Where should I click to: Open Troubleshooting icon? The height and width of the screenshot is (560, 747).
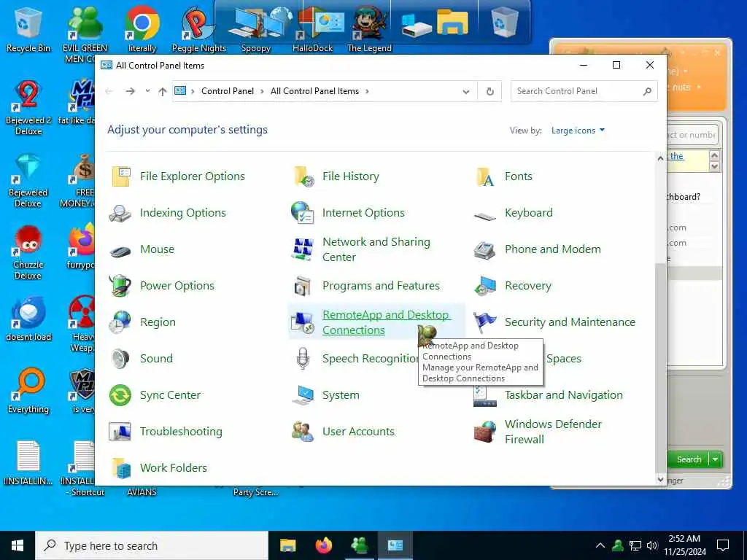click(120, 432)
